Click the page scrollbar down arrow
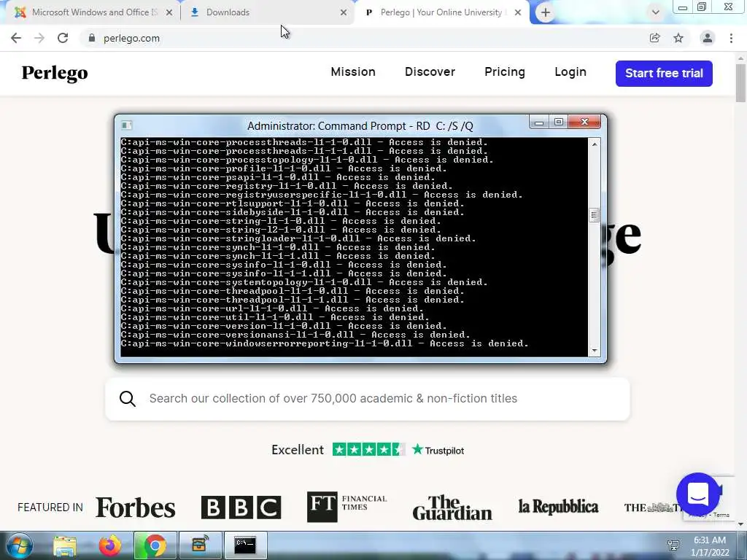The width and height of the screenshot is (747, 560). tap(740, 524)
